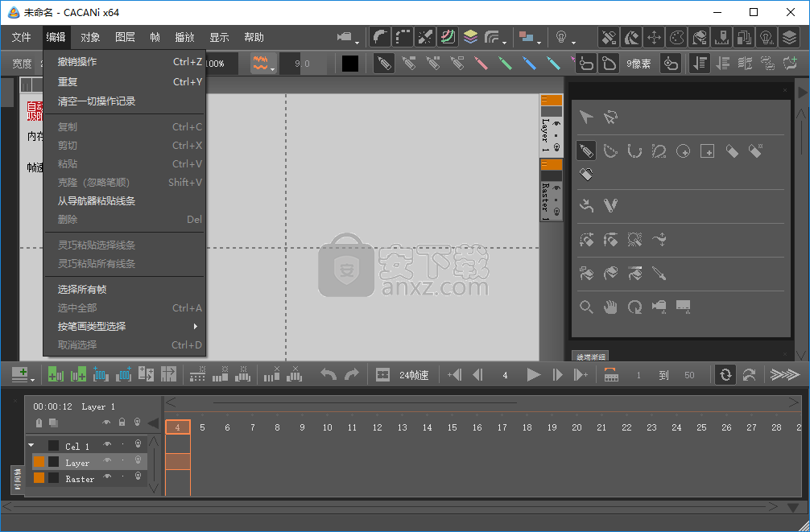Image resolution: width=810 pixels, height=532 pixels.
Task: Click the redo arrow in timeline toolbar
Action: click(351, 374)
